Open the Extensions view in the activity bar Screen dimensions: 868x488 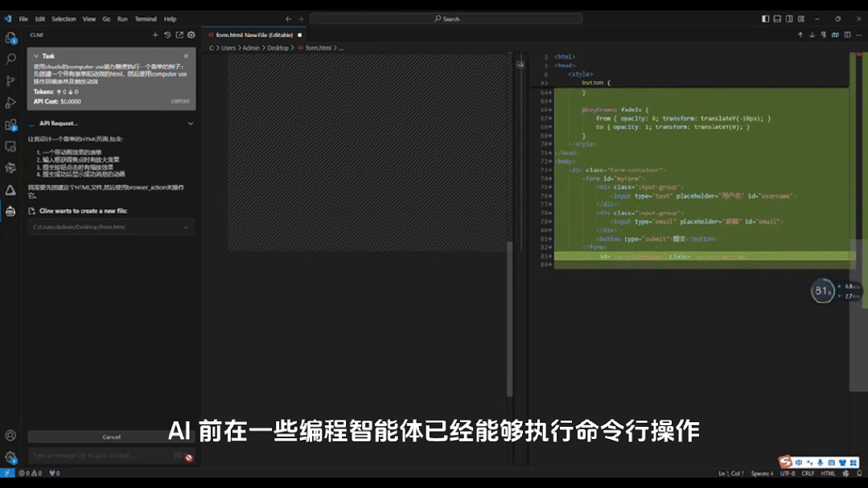click(9, 124)
